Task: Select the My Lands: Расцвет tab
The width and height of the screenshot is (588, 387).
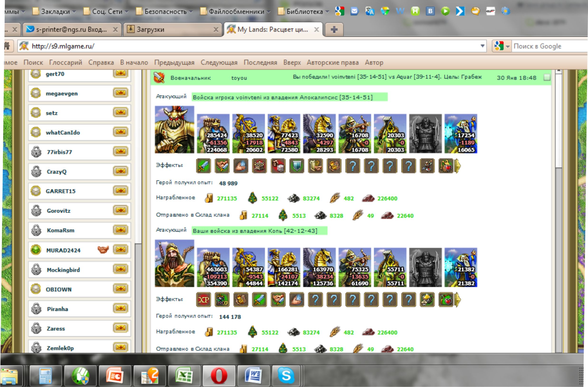Action: 273,29
